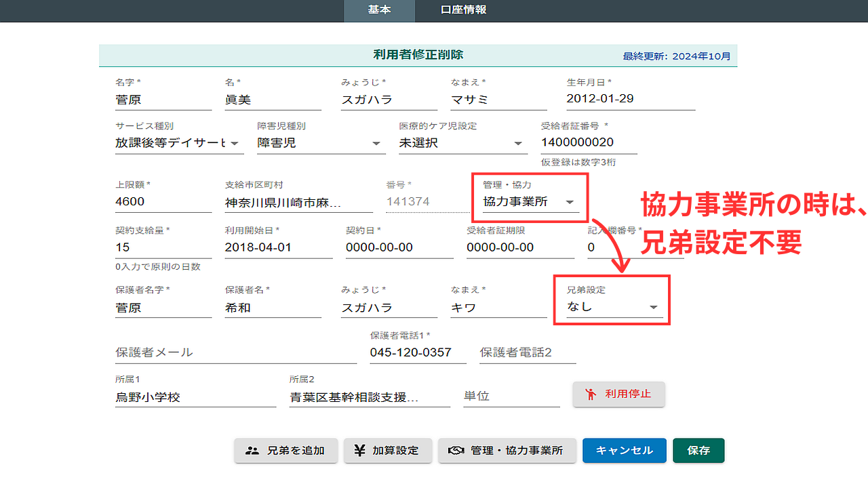Click the siblings icon on 兄弟を追加
868x488 pixels.
pyautogui.click(x=252, y=450)
